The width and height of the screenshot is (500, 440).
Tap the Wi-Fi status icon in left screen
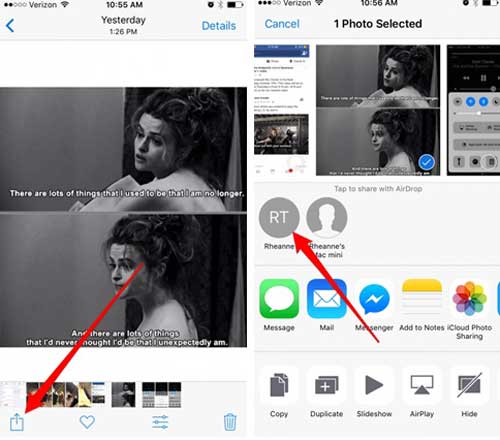tap(65, 5)
